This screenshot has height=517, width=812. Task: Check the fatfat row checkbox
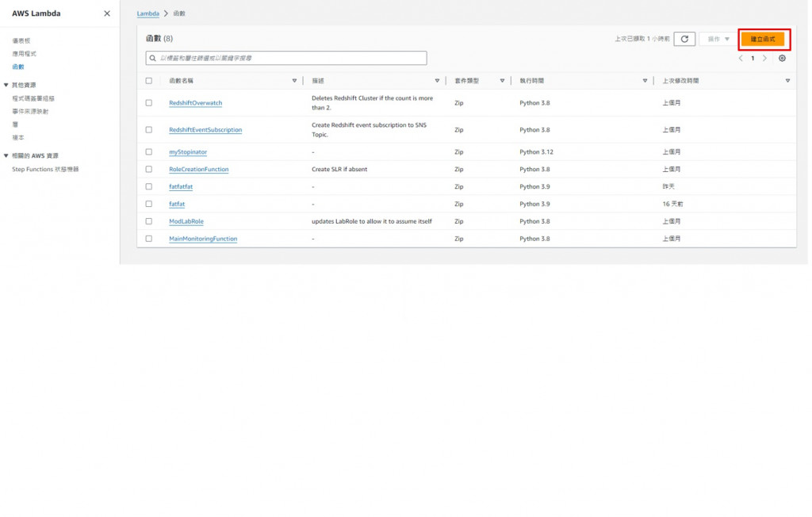click(148, 204)
